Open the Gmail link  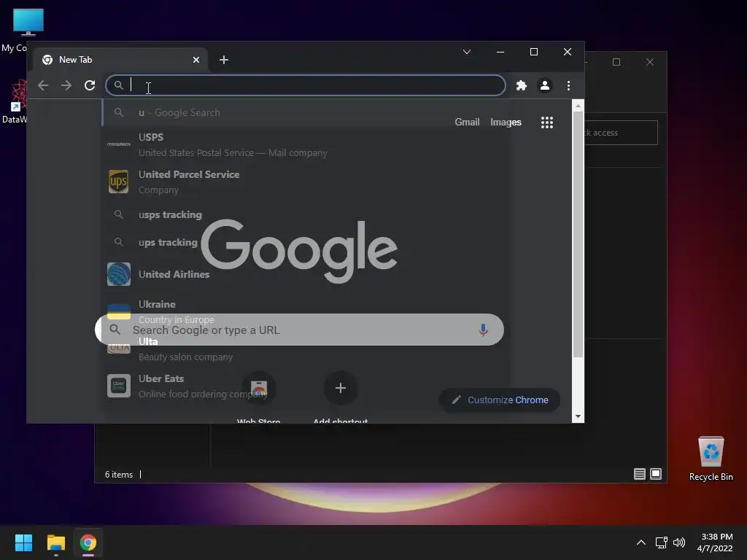[x=467, y=122]
